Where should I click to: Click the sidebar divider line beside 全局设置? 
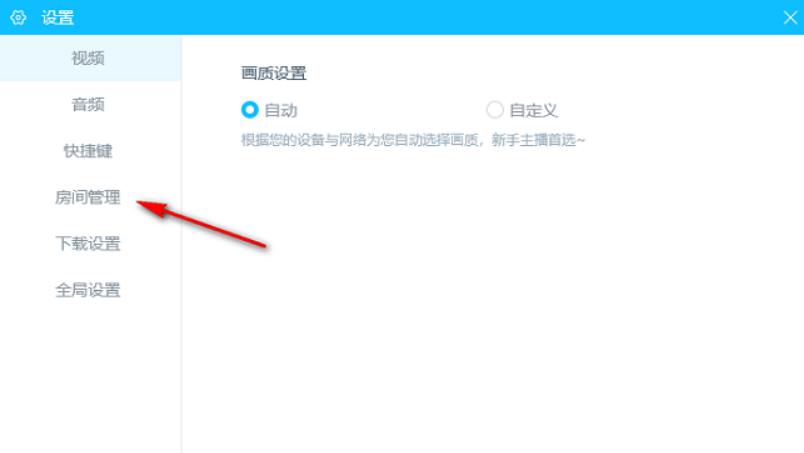tap(182, 290)
